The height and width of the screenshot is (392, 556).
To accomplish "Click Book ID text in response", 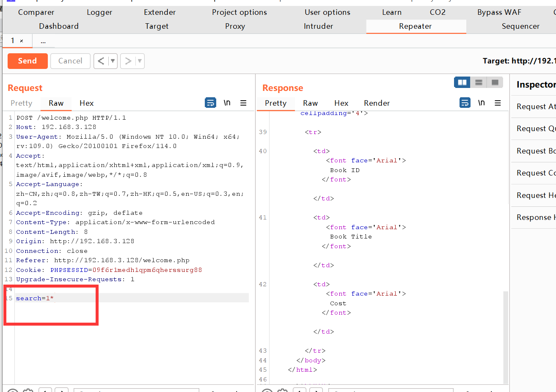I will tap(345, 170).
